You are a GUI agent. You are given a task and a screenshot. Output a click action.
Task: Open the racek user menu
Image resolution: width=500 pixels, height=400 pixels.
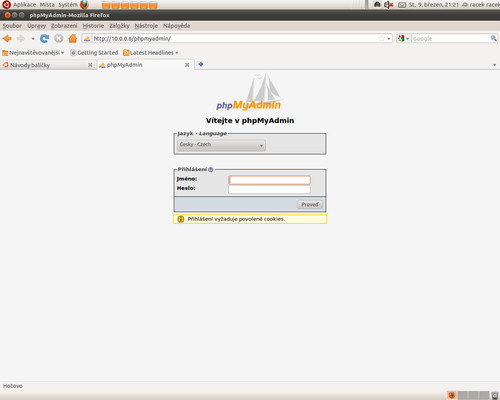point(481,5)
